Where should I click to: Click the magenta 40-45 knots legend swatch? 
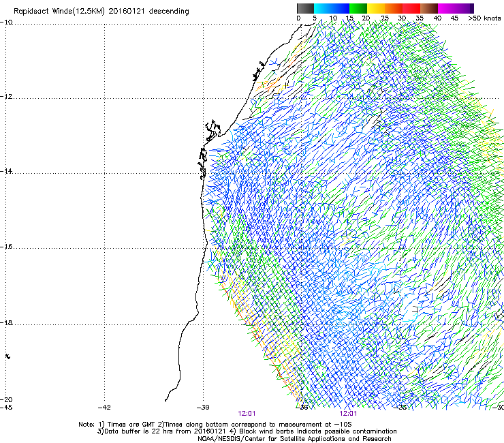(447, 8)
